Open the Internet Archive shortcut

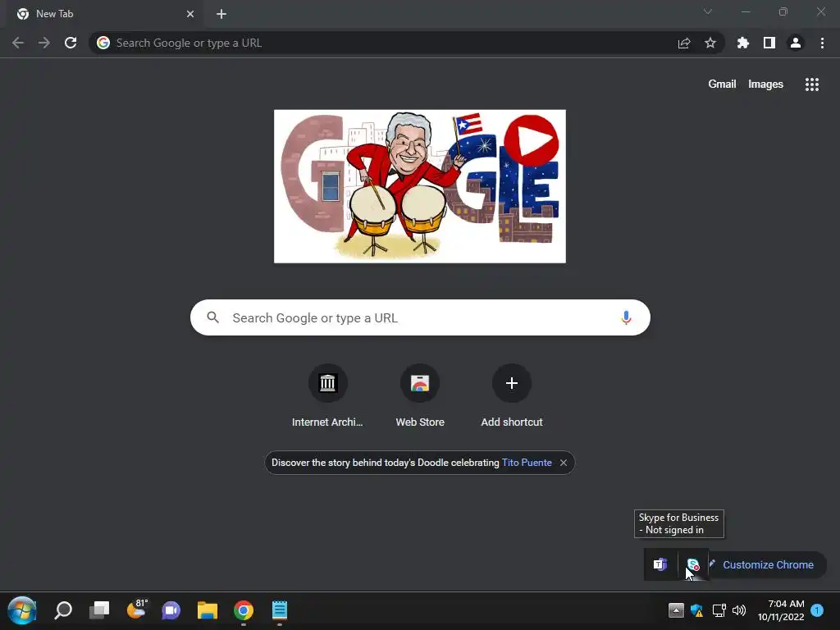[327, 396]
